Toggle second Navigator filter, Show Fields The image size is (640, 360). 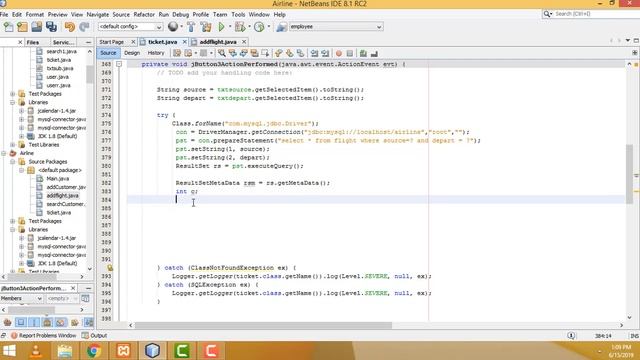click(21, 322)
